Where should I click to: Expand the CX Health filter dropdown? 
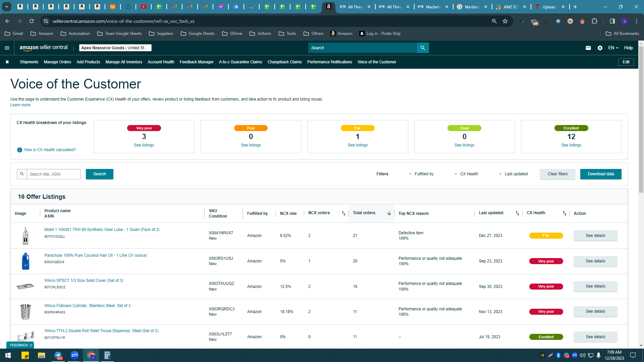(466, 174)
